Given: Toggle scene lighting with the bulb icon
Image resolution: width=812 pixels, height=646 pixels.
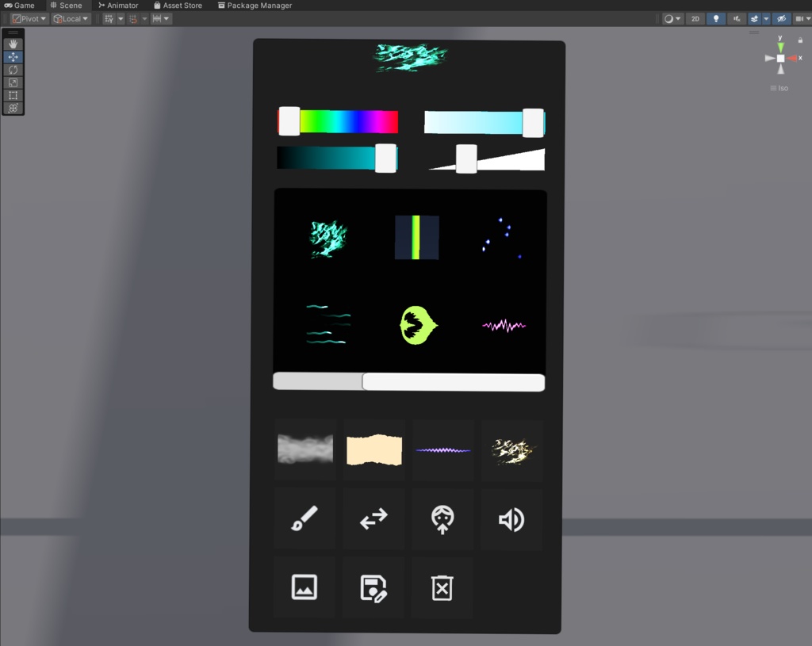Looking at the screenshot, I should (x=715, y=17).
